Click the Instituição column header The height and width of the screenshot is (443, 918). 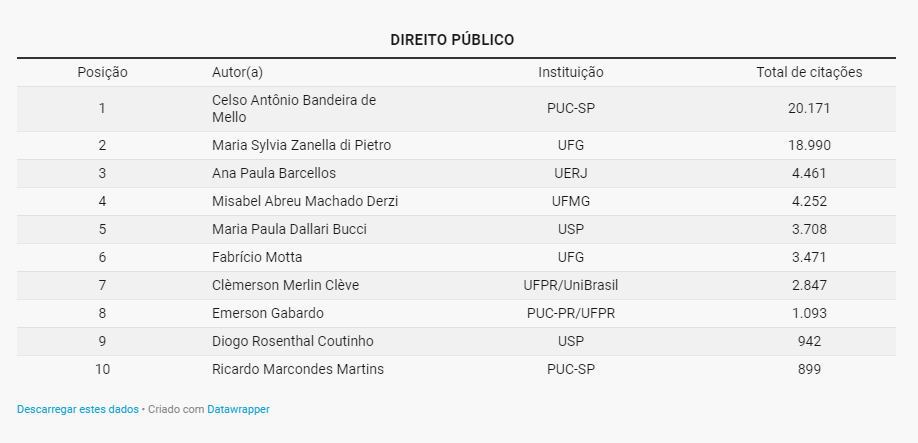click(x=571, y=73)
